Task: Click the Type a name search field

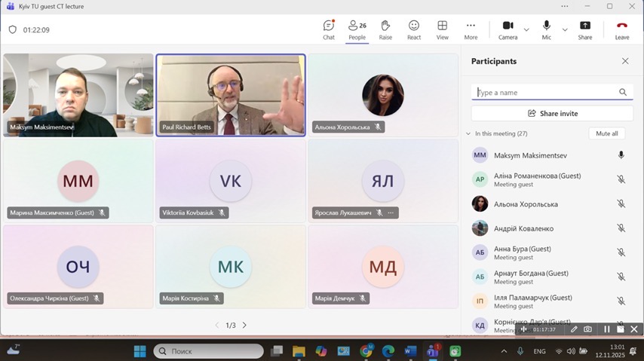Action: 546,93
